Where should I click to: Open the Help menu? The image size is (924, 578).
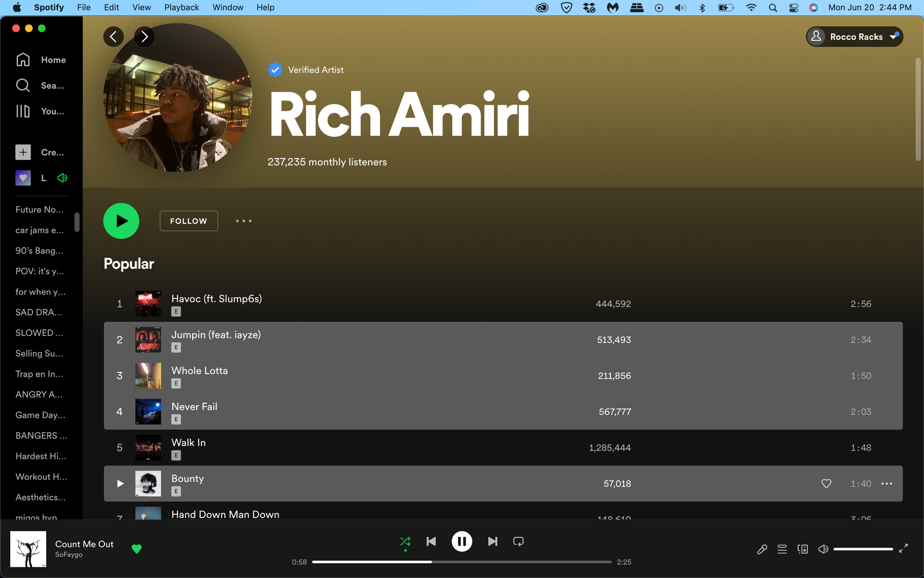point(265,7)
